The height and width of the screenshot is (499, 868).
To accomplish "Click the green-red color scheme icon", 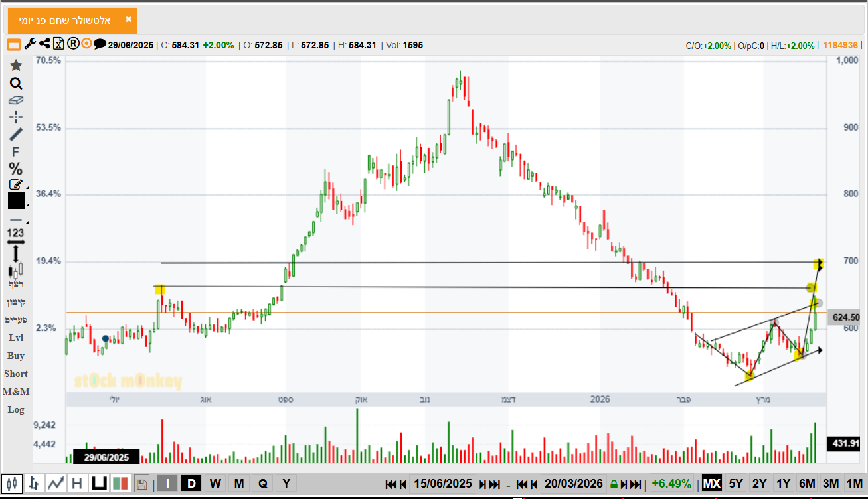I will tap(120, 484).
